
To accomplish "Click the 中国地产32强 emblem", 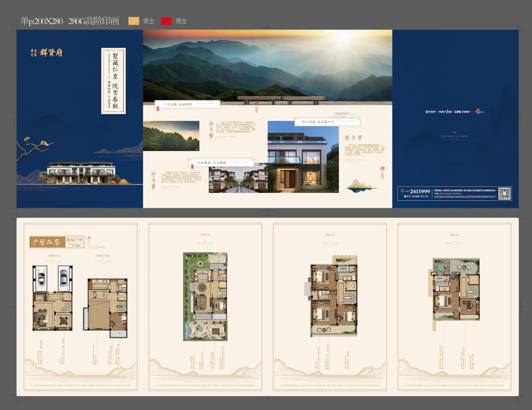I will coord(445,112).
